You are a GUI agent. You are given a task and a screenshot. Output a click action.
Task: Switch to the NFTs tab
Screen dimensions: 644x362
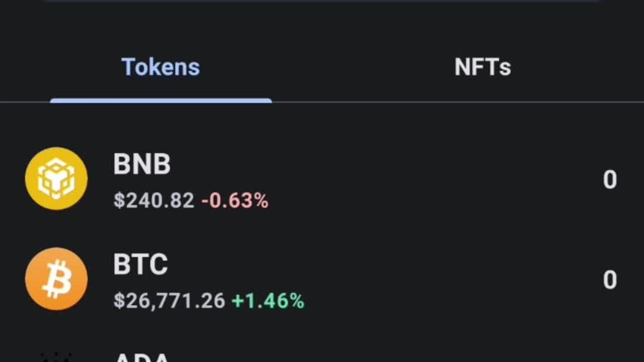click(x=482, y=67)
